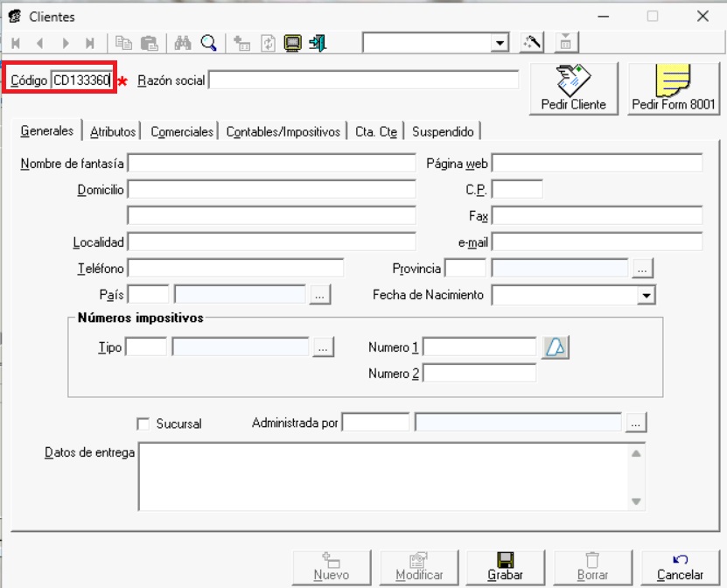The image size is (727, 588).
Task: Click the magnifying glass search icon
Action: pos(208,43)
